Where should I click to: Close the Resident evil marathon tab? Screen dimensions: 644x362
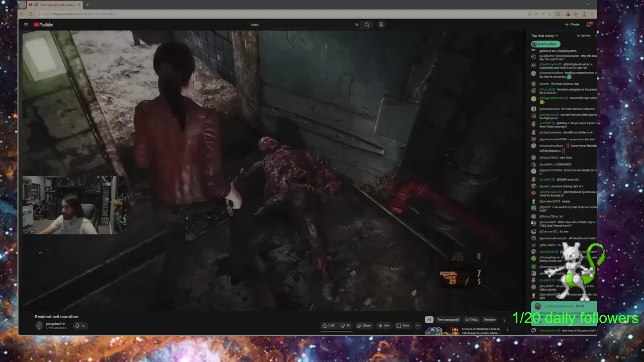pyautogui.click(x=79, y=5)
